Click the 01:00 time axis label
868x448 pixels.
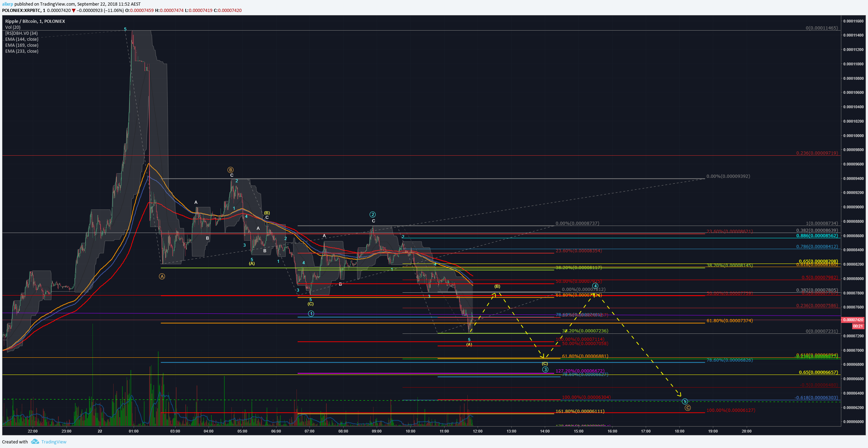(134, 431)
